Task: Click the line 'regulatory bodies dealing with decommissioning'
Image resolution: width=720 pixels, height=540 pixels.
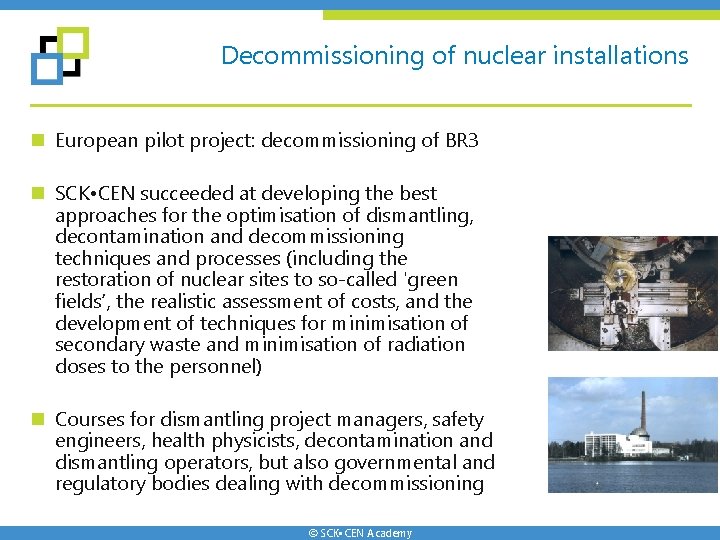Action: (270, 484)
